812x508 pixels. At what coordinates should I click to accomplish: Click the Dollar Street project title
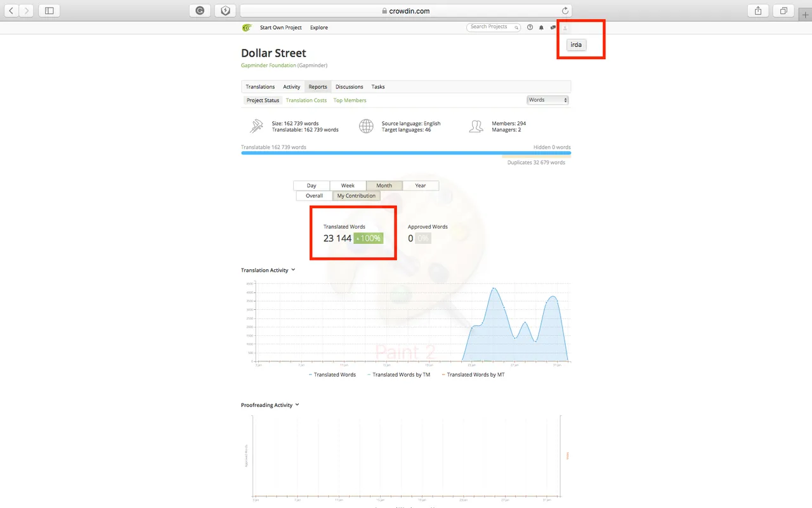click(x=273, y=53)
